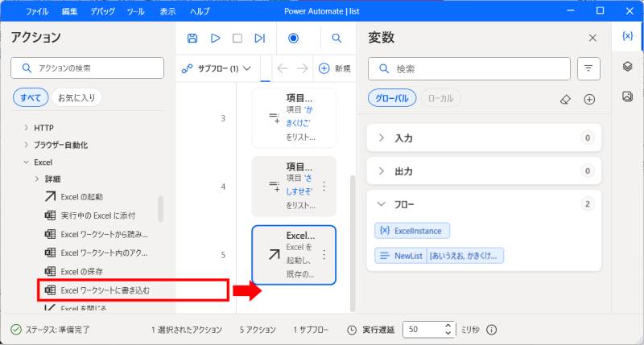Close the 変数 panel
Image resolution: width=644 pixels, height=345 pixels.
pos(592,38)
